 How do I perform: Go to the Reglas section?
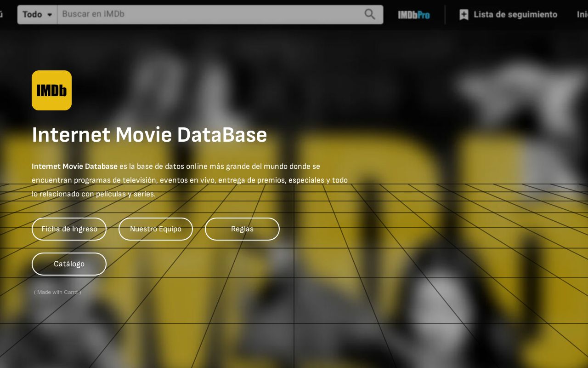coord(242,229)
